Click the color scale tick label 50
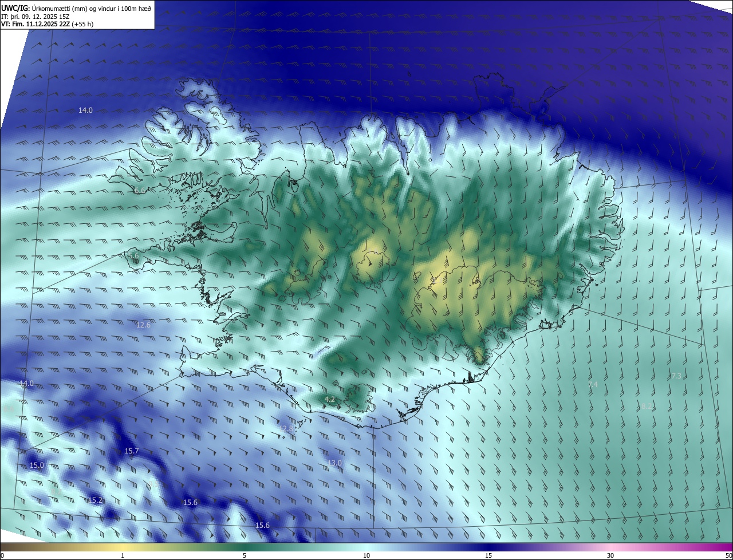 [728, 555]
